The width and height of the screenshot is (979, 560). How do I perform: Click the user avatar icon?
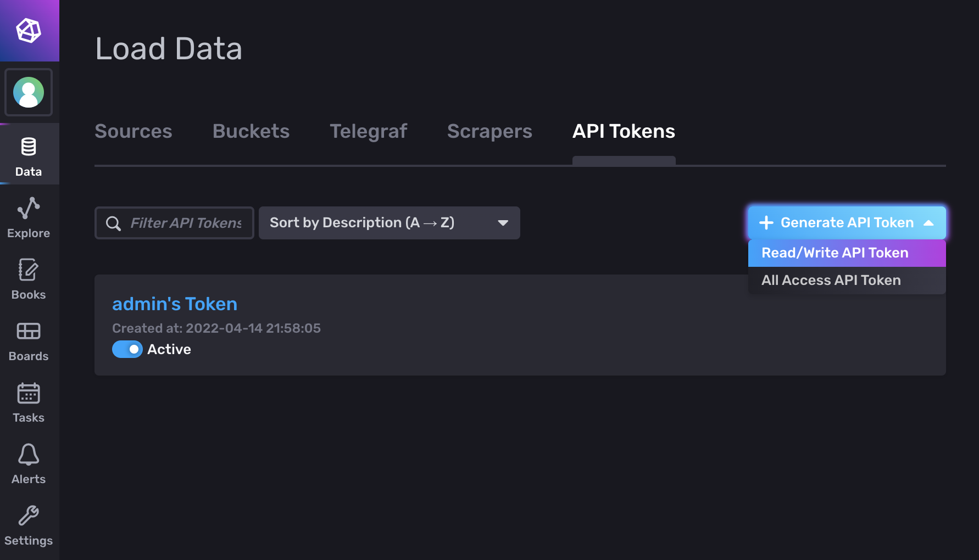click(29, 92)
